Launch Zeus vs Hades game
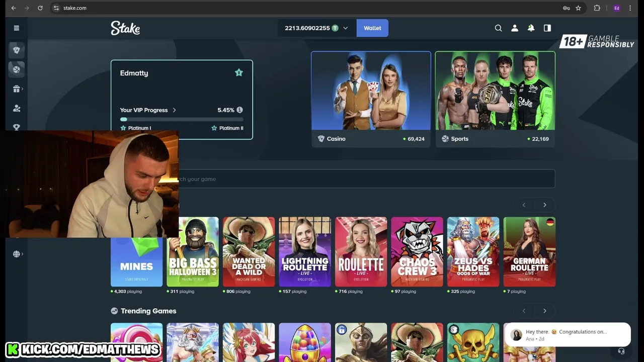Viewport: 644px width, 362px height. [x=473, y=252]
